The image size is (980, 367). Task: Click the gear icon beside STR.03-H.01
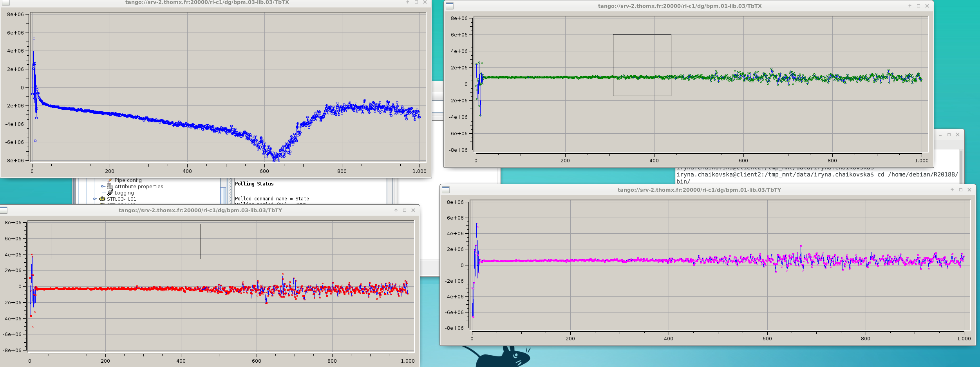102,199
